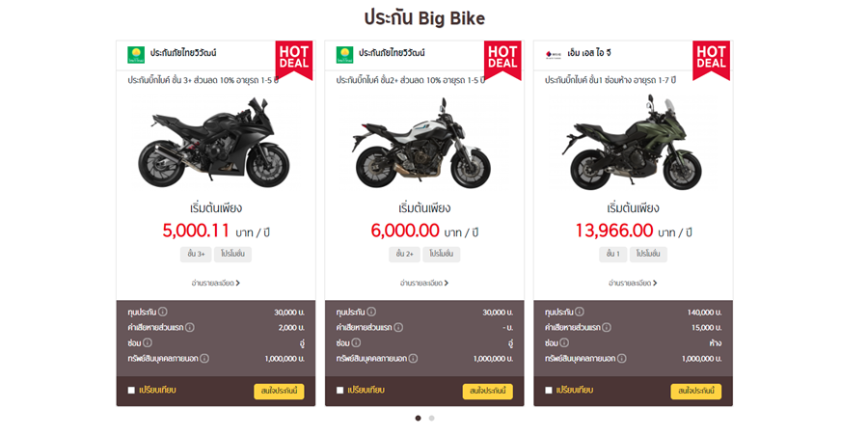The height and width of the screenshot is (436, 868).
Task: Click สนใจประกันนี้ button on the first card
Action: click(279, 391)
